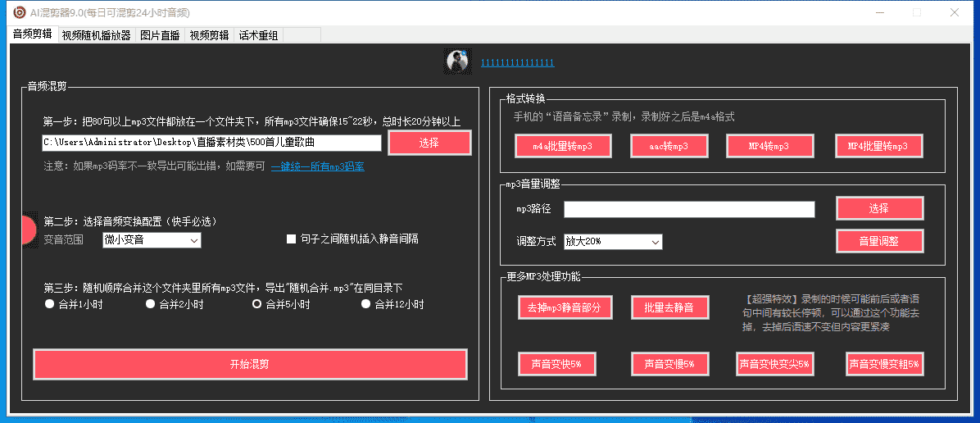The width and height of the screenshot is (980, 423).
Task: Click the empty mp3路径 input field
Action: [689, 210]
